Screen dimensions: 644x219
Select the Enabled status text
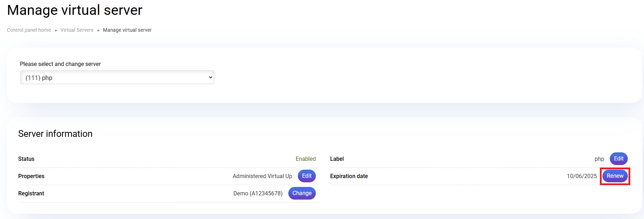click(305, 159)
